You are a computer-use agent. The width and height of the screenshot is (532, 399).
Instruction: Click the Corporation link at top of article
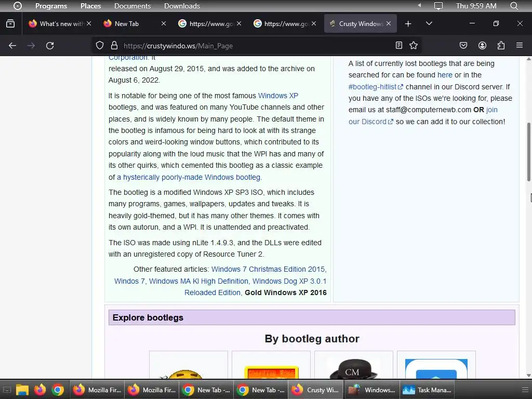[x=128, y=58]
